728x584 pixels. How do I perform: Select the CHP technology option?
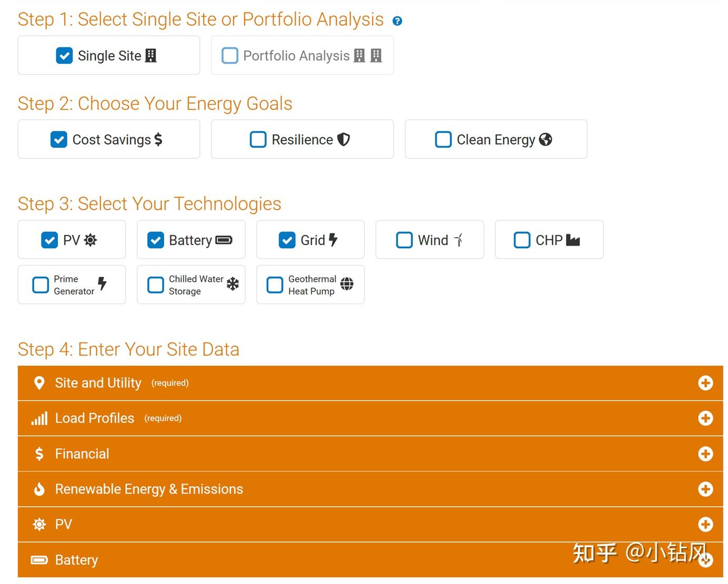point(549,240)
